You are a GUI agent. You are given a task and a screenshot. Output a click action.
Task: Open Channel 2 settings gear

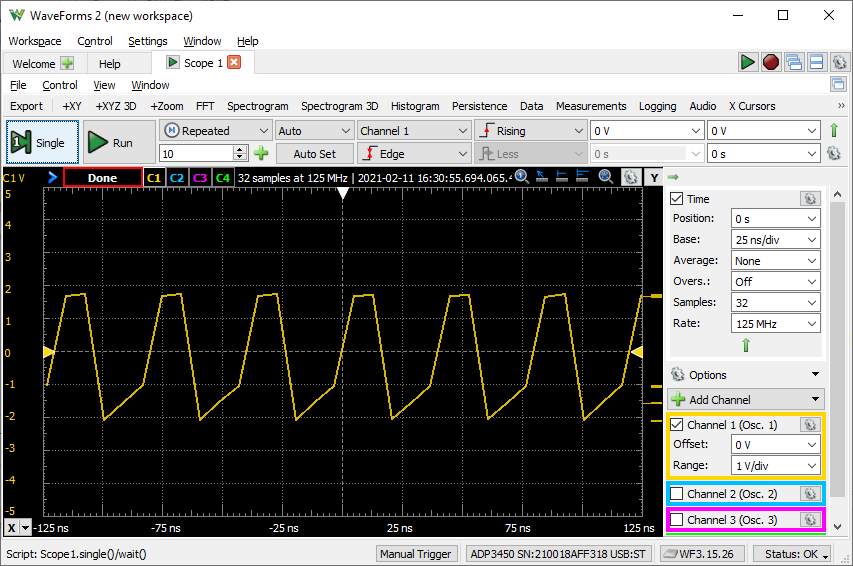pos(810,494)
